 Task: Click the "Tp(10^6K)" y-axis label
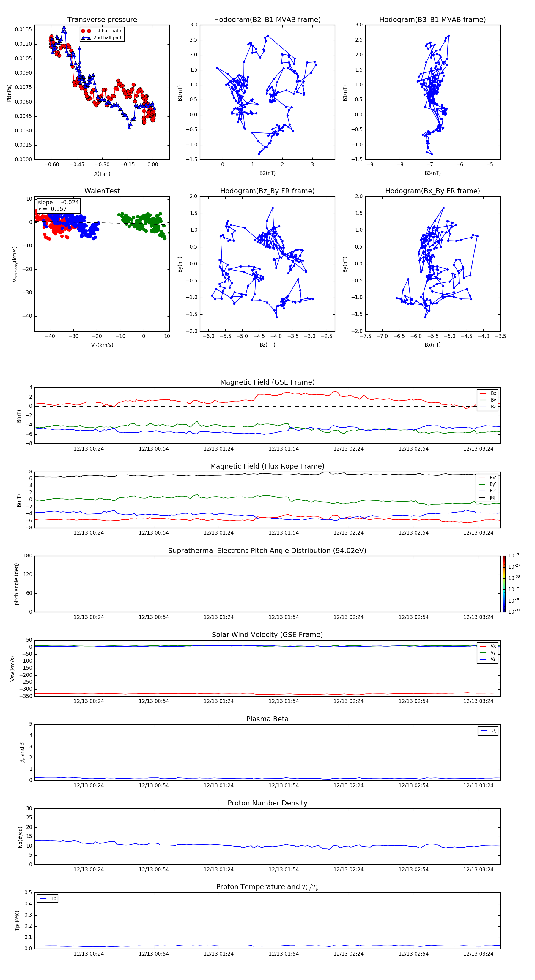(x=17, y=921)
